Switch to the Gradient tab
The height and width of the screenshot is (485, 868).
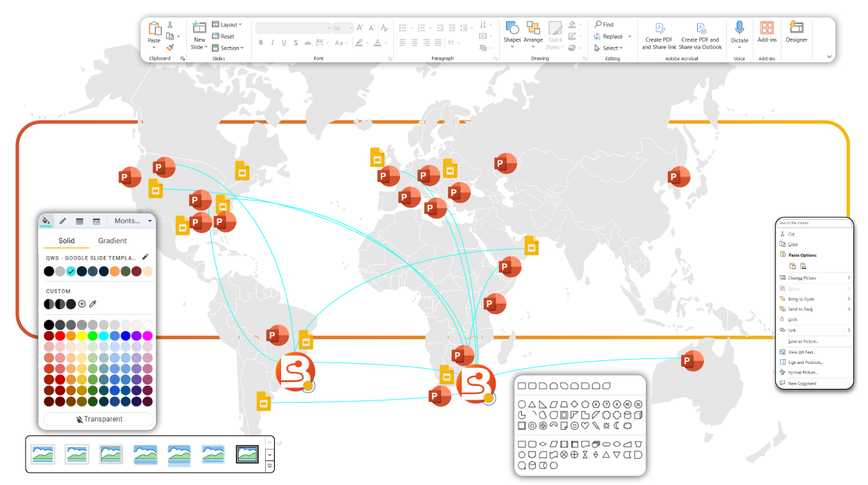112,241
